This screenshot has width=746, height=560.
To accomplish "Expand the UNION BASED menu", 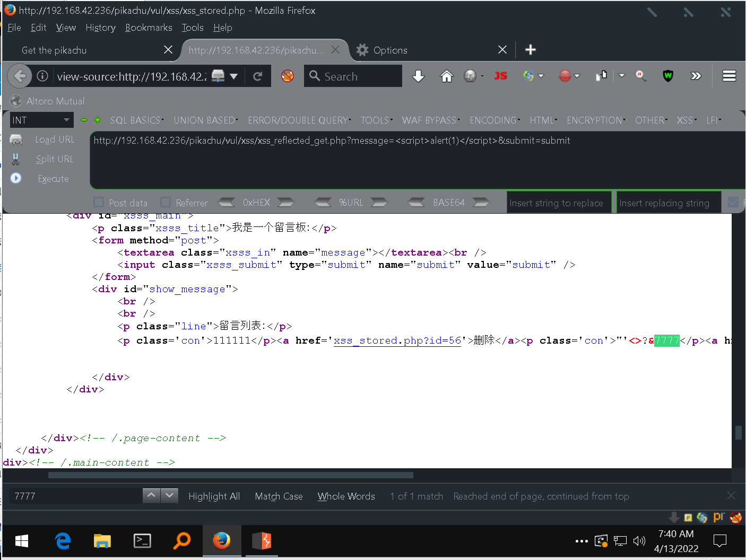I will [x=206, y=120].
